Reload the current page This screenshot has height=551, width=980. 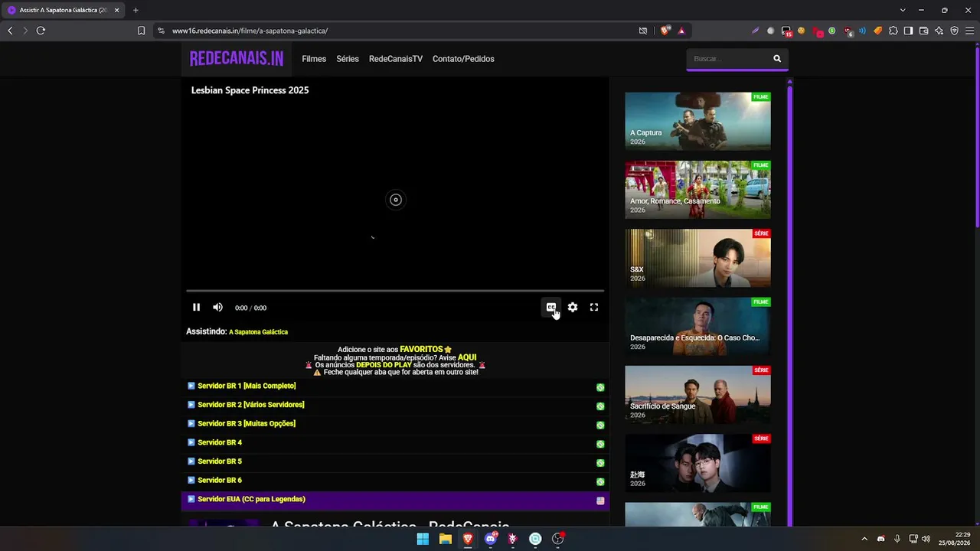(41, 31)
